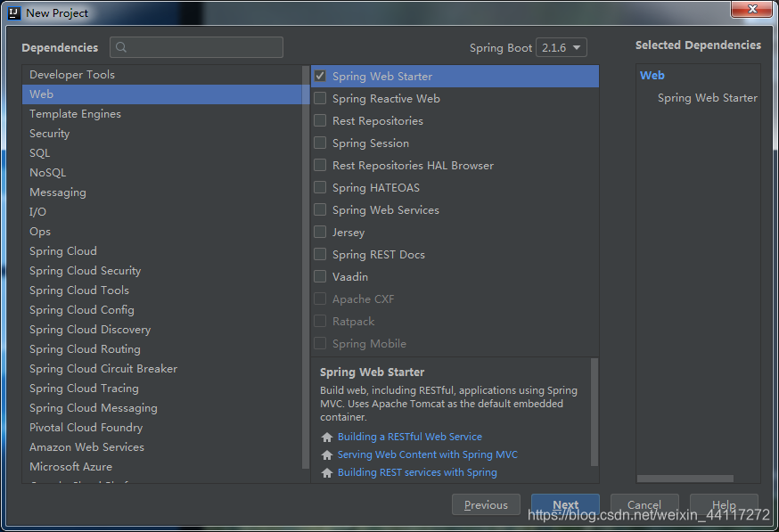Viewport: 779px width, 532px height.
Task: Select Spring Web Starter in Selected Dependencies
Action: 708,98
